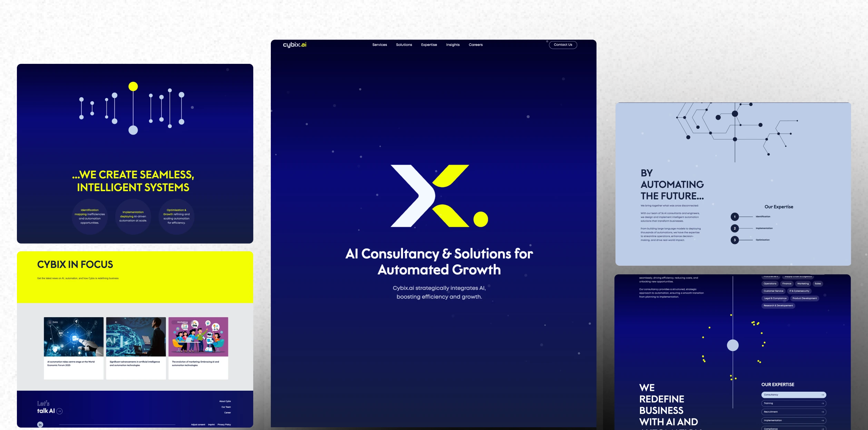868x430 pixels.
Task: Click the Contact Us button
Action: [563, 45]
